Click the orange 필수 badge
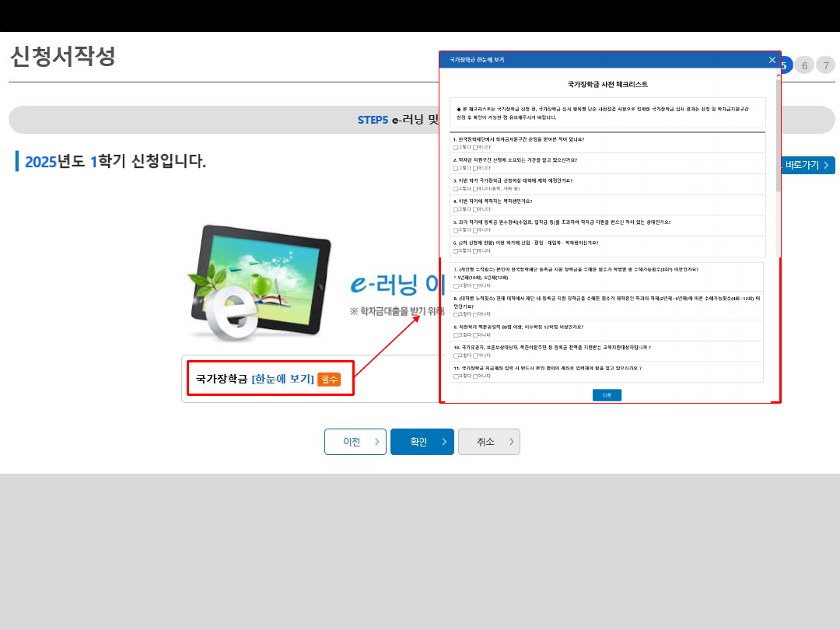 click(329, 379)
